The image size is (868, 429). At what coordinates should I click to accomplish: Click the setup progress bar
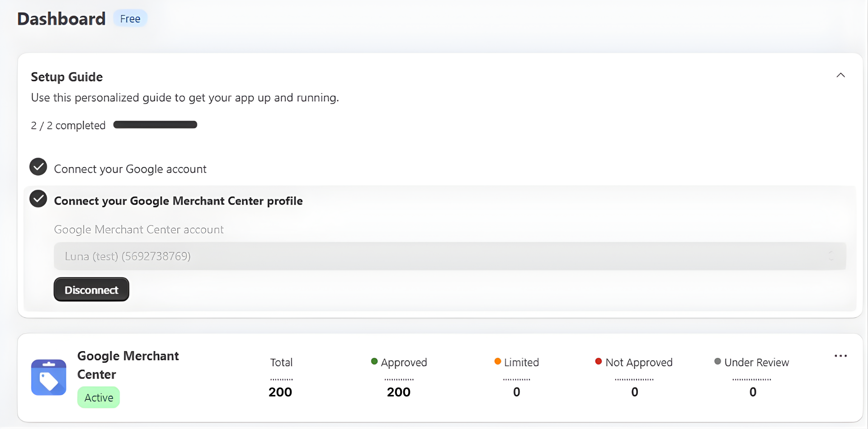(x=155, y=125)
